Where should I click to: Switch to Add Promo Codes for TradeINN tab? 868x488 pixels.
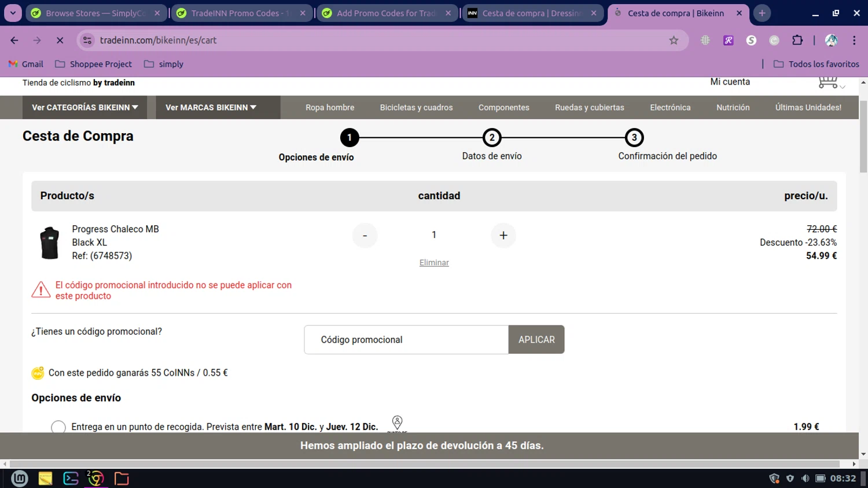(387, 13)
